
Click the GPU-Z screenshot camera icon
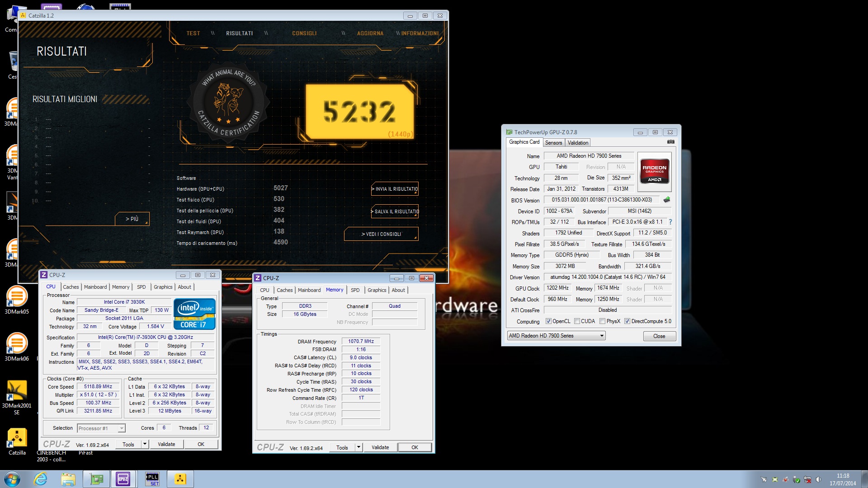pyautogui.click(x=670, y=142)
